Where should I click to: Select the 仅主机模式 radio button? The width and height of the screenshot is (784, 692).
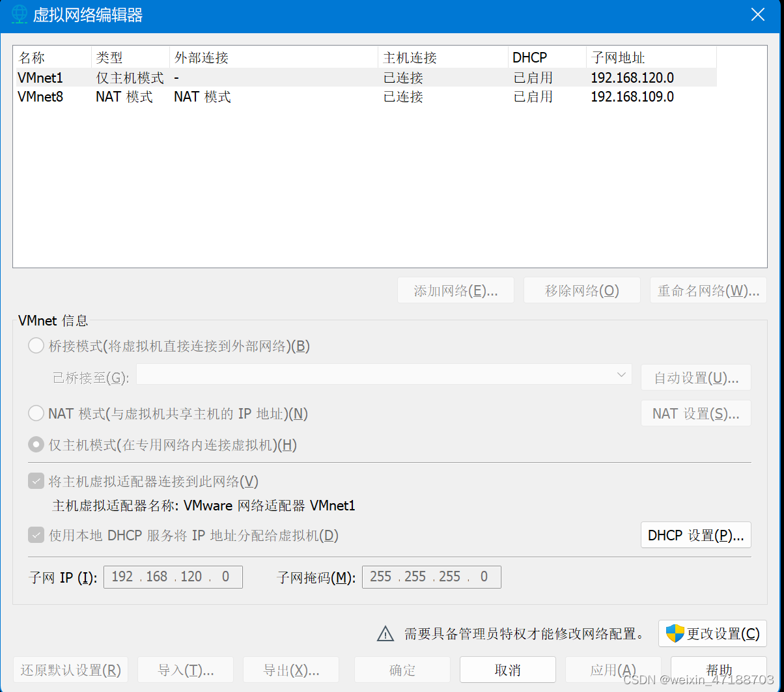pos(36,445)
